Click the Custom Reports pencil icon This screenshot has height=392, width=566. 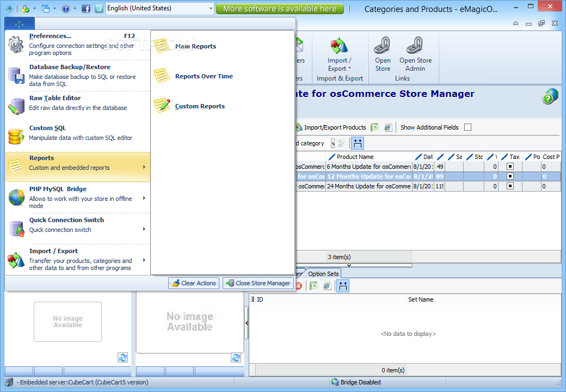(162, 106)
